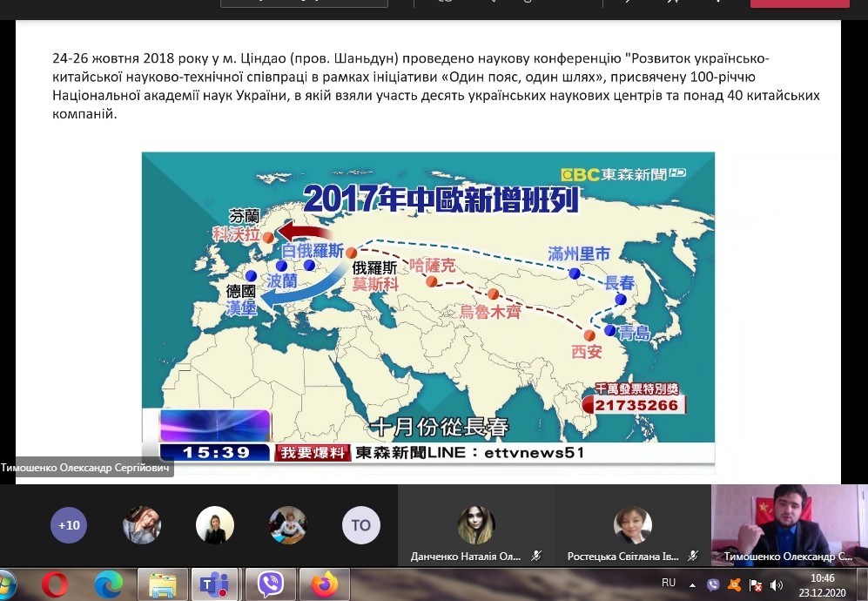
Task: Select avatar of woman seated at a desk
Action: (x=288, y=525)
